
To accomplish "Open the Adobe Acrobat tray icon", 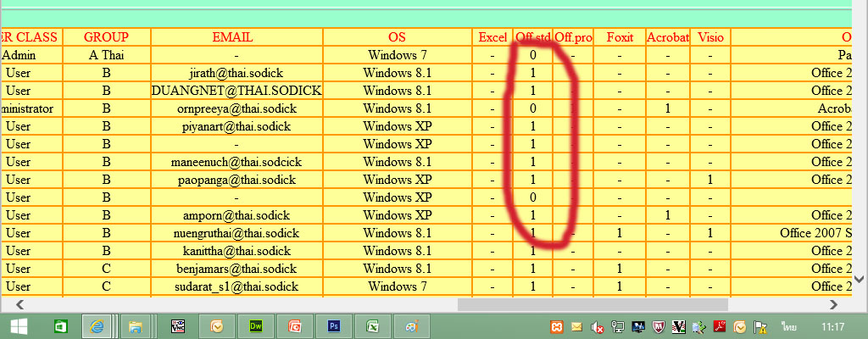I will click(x=719, y=327).
